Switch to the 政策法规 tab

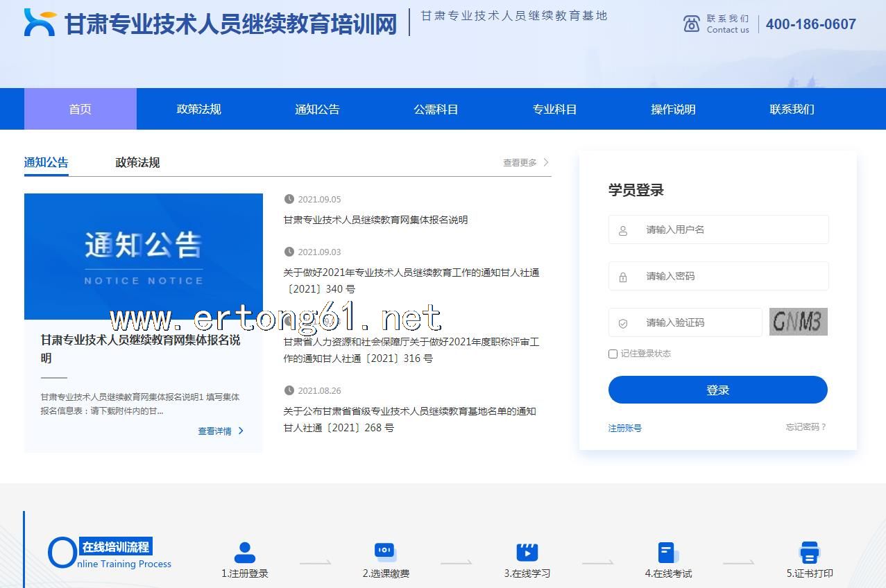[x=137, y=162]
